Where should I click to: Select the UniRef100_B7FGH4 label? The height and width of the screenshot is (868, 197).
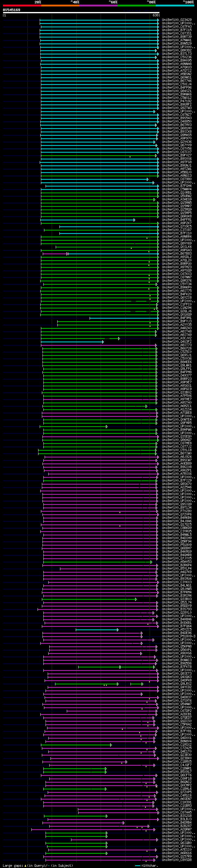point(176,186)
